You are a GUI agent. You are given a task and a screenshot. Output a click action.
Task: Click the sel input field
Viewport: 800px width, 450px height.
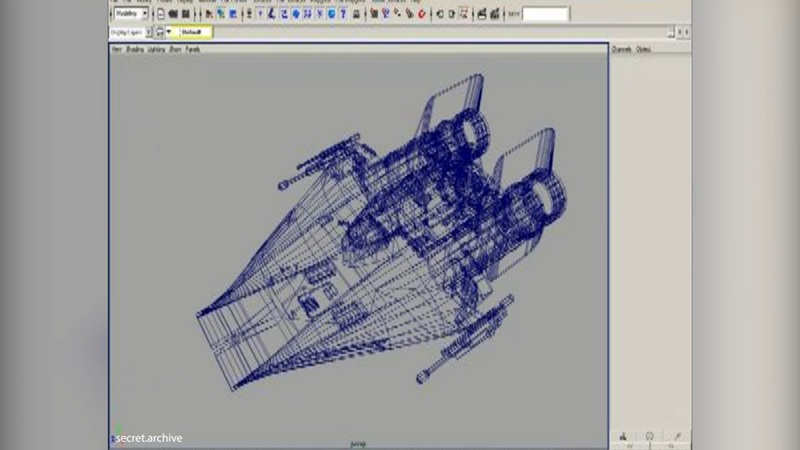pyautogui.click(x=545, y=14)
